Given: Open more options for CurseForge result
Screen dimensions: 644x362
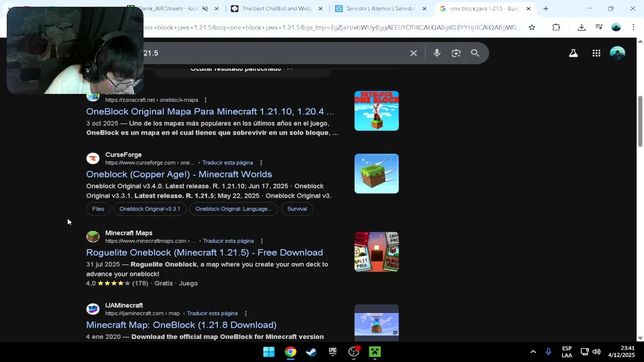Looking at the screenshot, I should 261,163.
